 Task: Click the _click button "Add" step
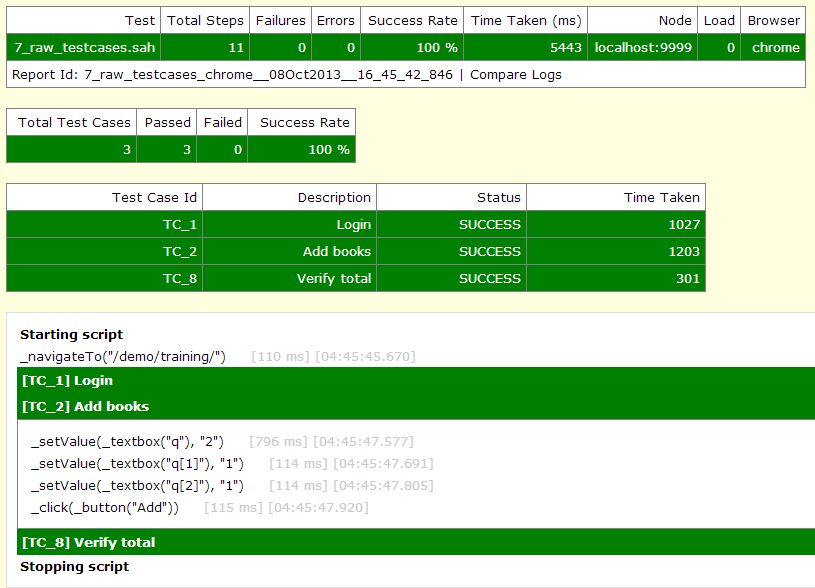pos(104,508)
